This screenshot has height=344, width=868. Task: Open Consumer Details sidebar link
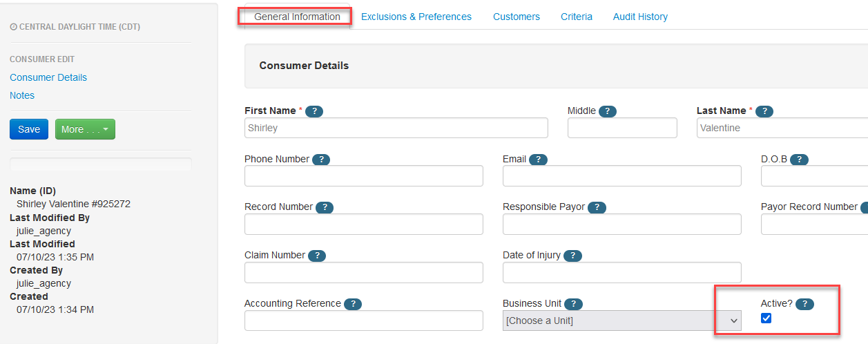point(48,77)
